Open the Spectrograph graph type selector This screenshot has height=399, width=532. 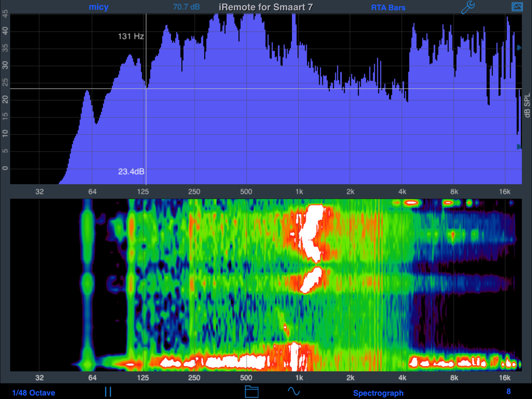point(378,393)
